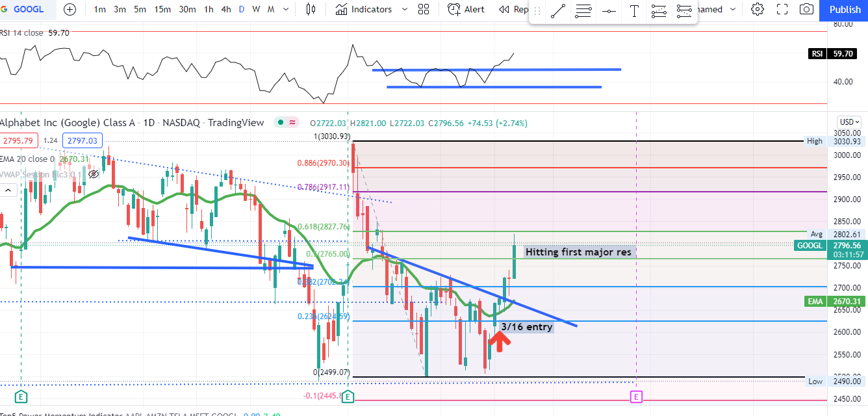Viewport: 868px width, 416px height.
Task: Click the GOOGL 2796.56 price label on axis
Action: 830,246
